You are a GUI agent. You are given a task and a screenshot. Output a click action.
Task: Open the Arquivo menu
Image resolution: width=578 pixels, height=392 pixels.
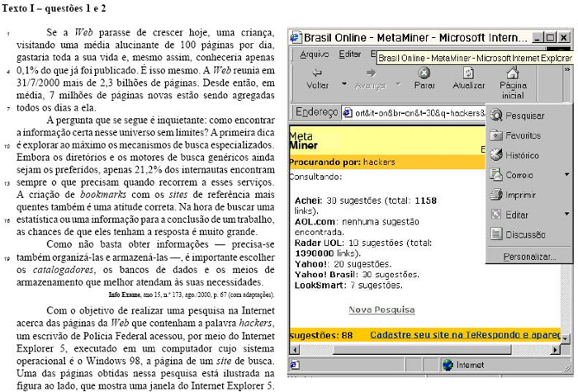314,54
